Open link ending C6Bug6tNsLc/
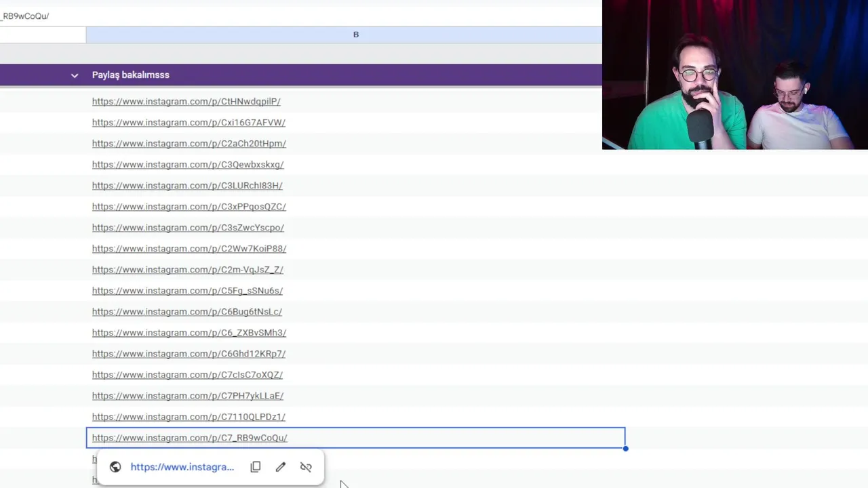 point(187,312)
